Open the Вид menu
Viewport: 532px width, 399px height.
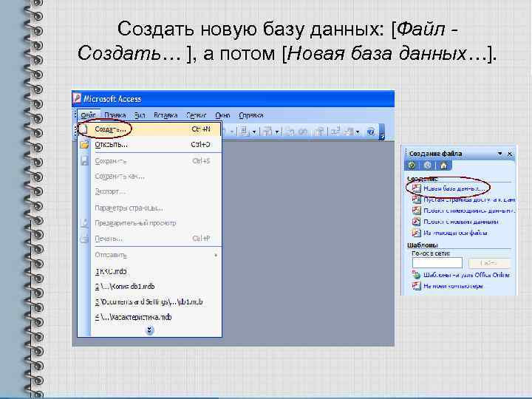(140, 115)
